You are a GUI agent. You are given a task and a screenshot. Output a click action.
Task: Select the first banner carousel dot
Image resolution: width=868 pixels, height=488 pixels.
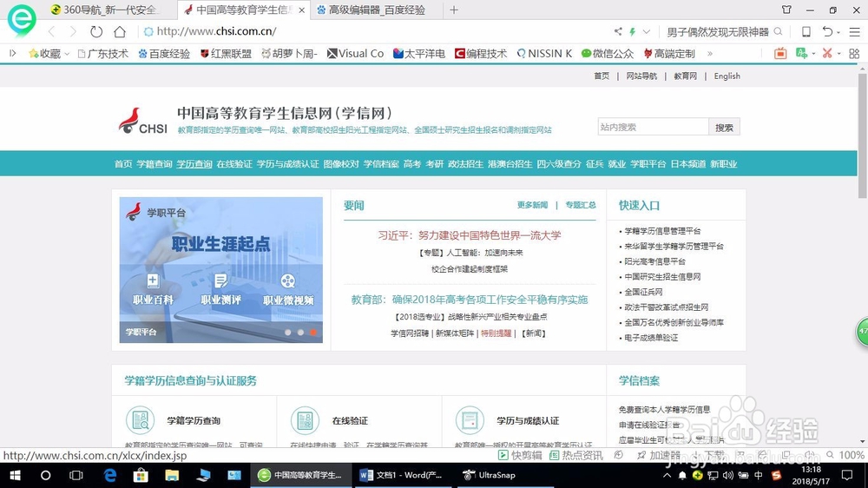click(288, 333)
